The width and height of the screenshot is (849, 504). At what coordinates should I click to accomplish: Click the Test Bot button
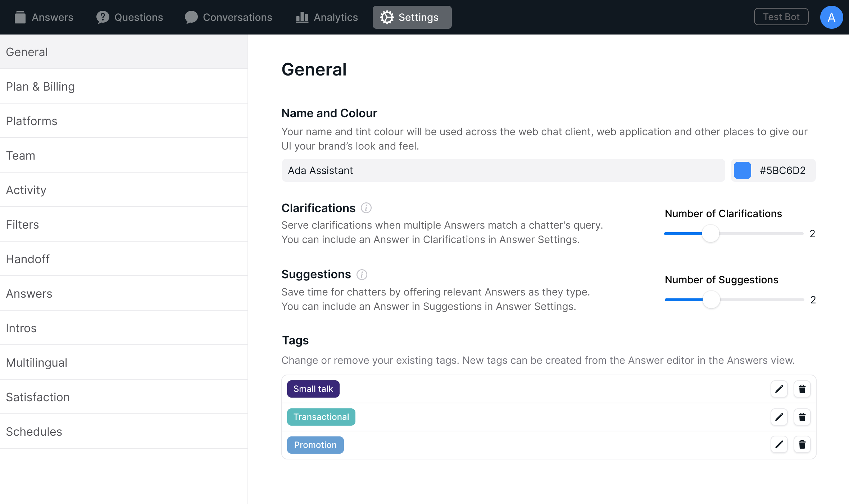pyautogui.click(x=781, y=17)
